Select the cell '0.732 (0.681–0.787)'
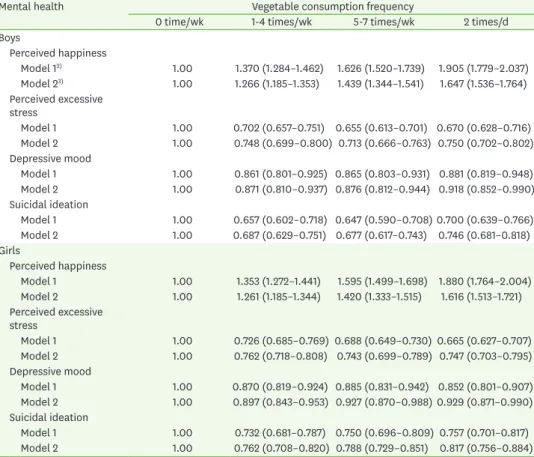 coord(280,433)
